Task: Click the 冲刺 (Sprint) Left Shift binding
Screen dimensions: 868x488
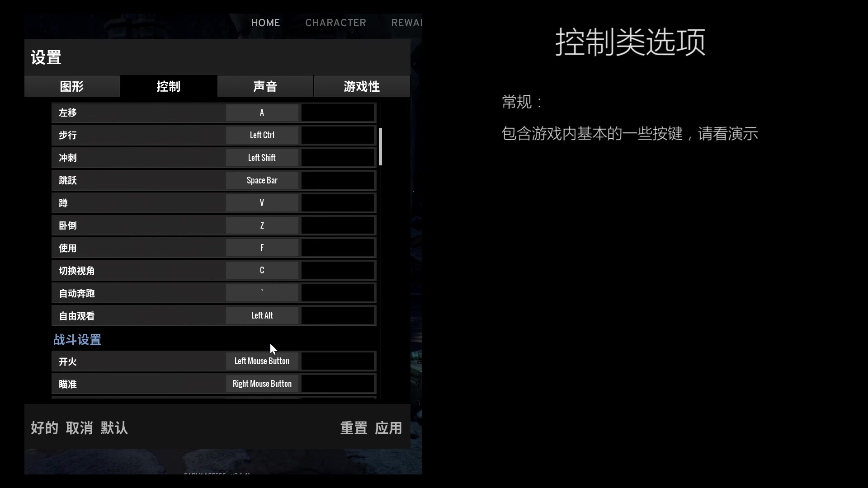Action: pyautogui.click(x=262, y=157)
